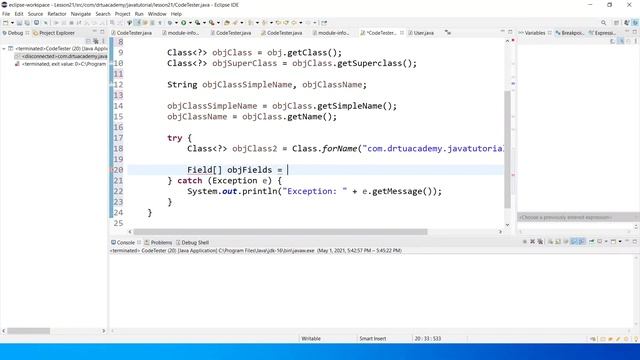
Task: Switch to the Project Explorer tab
Action: [54, 33]
